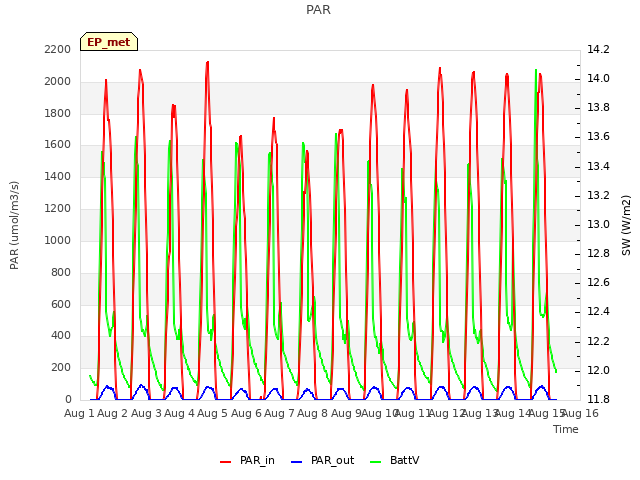Click the EP_met annotation label
The image size is (640, 480).
point(109,42)
